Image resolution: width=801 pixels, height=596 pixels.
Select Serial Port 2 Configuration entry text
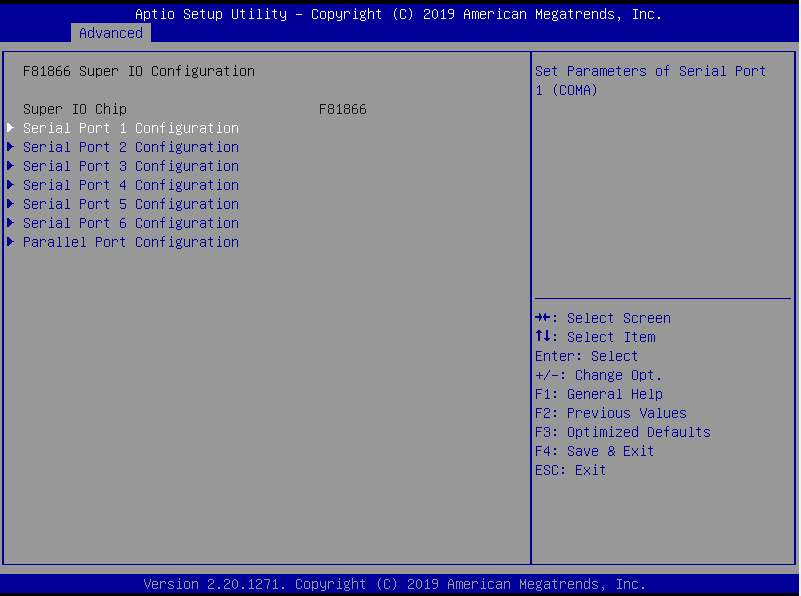[x=130, y=147]
